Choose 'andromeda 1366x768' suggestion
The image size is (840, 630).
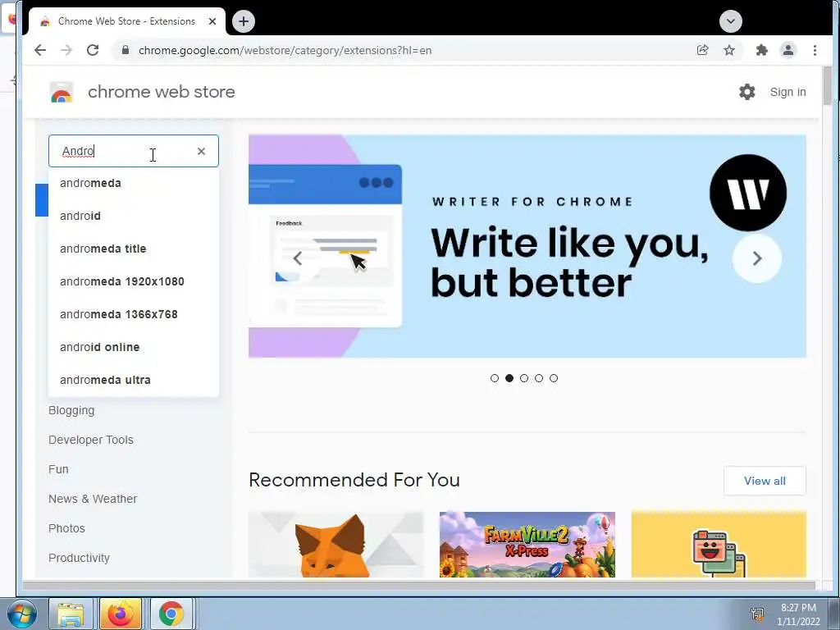coord(134,314)
